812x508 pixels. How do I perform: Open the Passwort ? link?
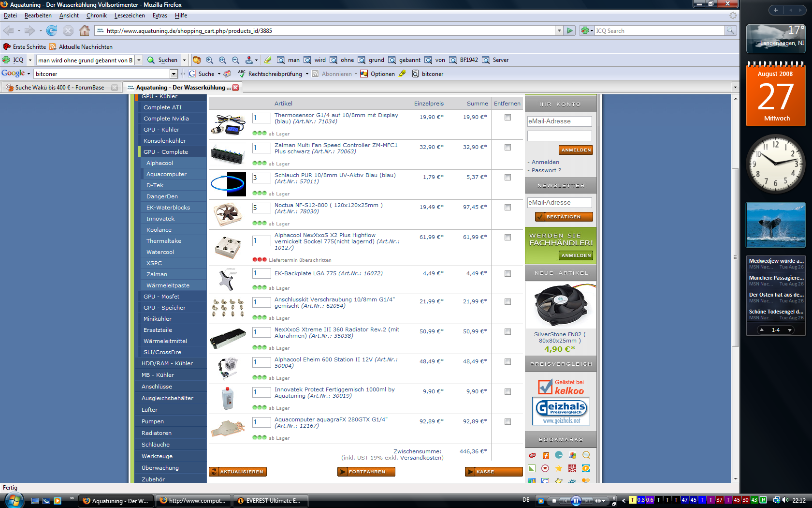[x=546, y=170]
